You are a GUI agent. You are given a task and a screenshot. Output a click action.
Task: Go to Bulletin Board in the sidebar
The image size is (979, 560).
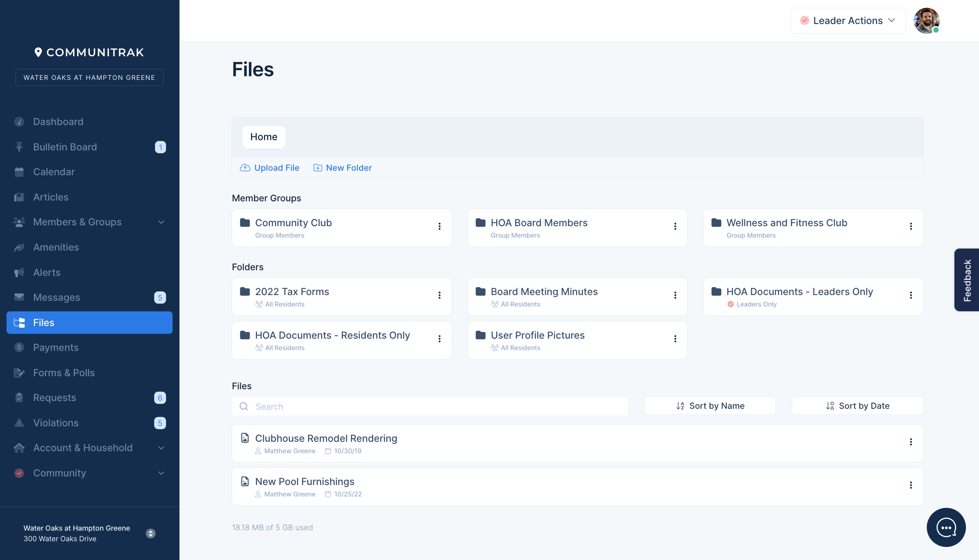65,147
